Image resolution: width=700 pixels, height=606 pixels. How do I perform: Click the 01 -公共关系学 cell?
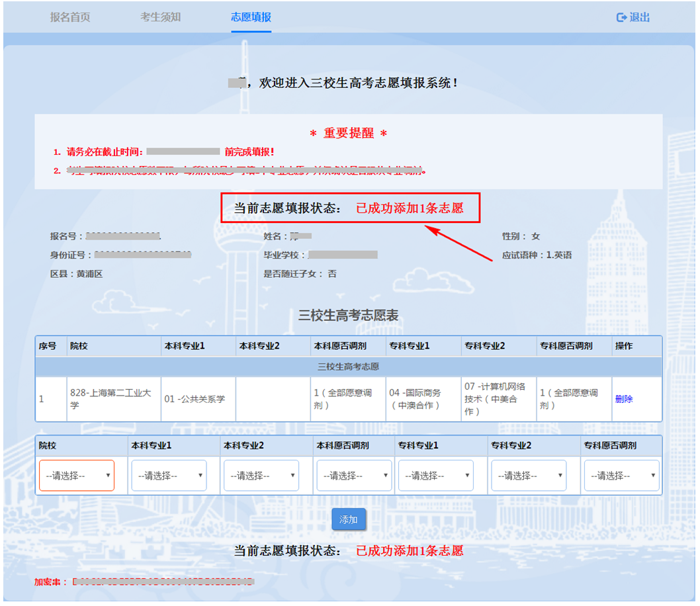198,399
